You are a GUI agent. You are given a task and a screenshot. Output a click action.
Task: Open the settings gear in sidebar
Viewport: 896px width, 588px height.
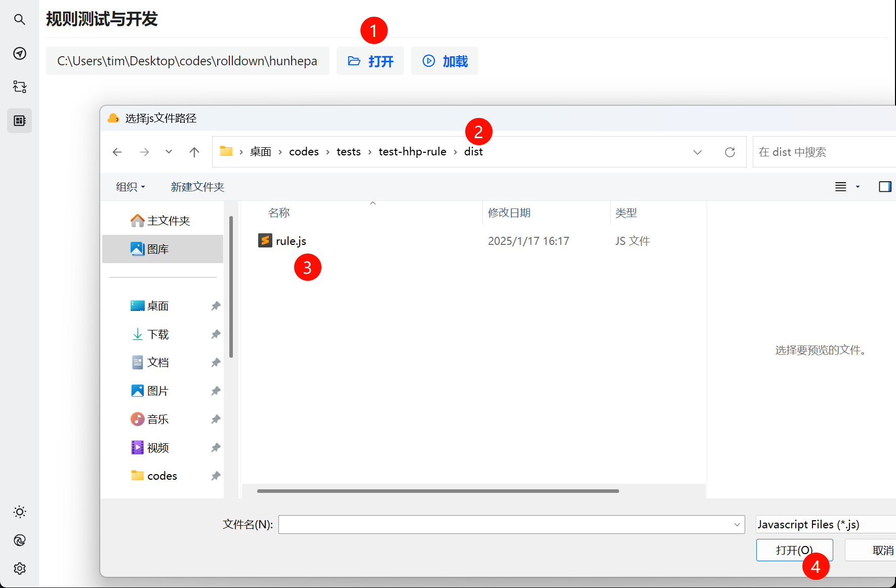pyautogui.click(x=19, y=568)
